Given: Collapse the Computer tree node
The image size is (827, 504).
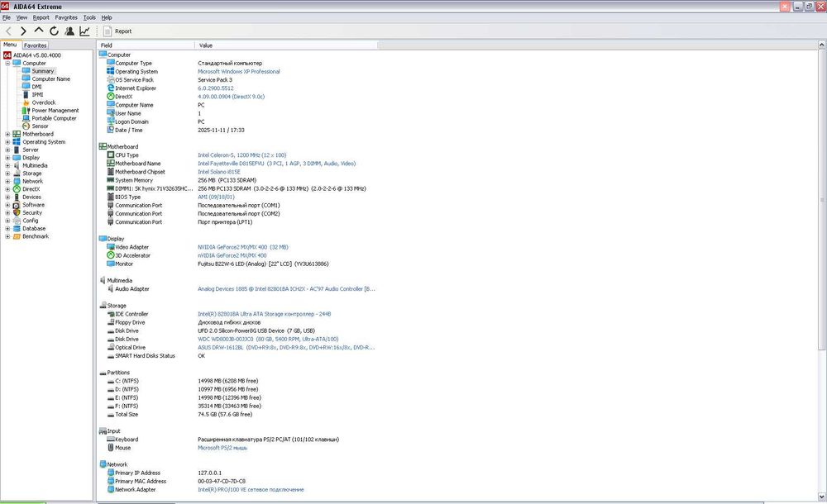Looking at the screenshot, I should (x=8, y=64).
